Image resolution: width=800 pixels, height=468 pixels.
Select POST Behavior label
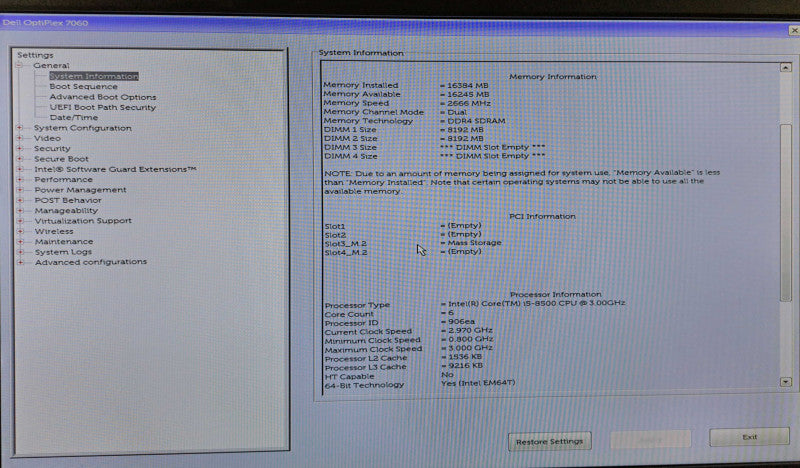pyautogui.click(x=68, y=200)
